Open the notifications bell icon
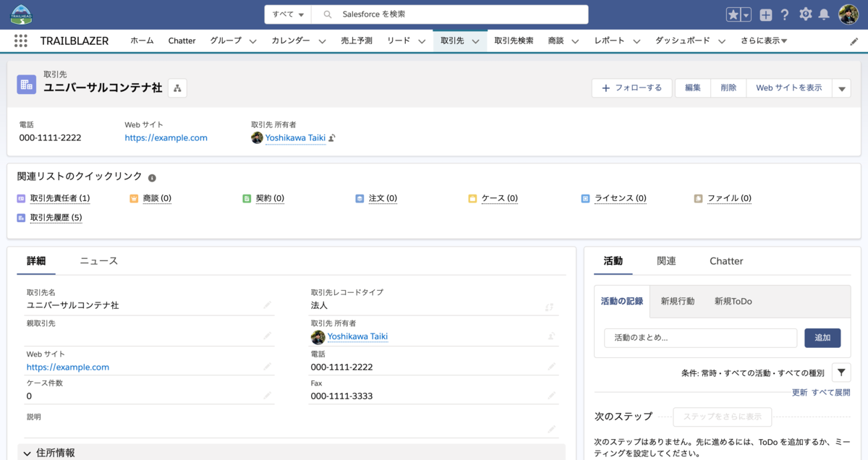The image size is (868, 460). point(824,14)
